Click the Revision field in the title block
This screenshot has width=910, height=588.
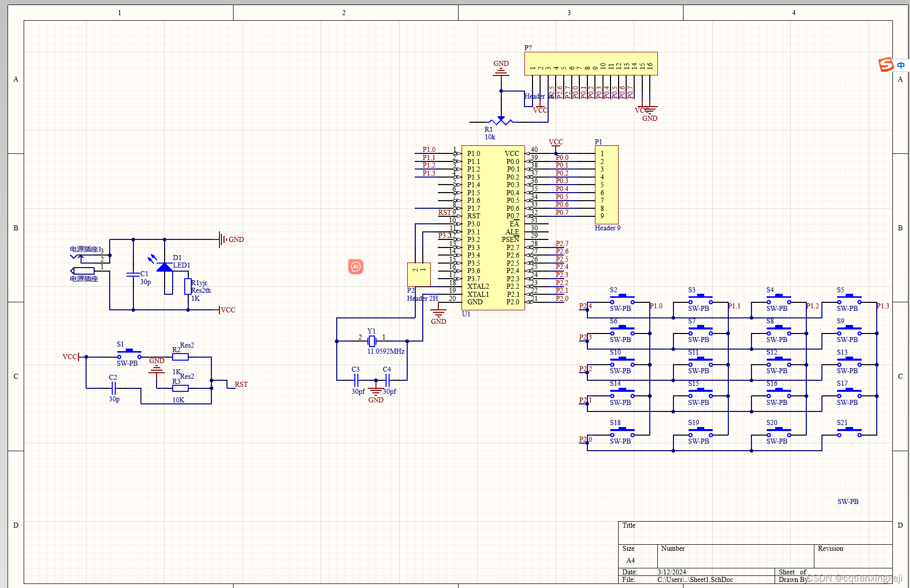click(x=853, y=556)
